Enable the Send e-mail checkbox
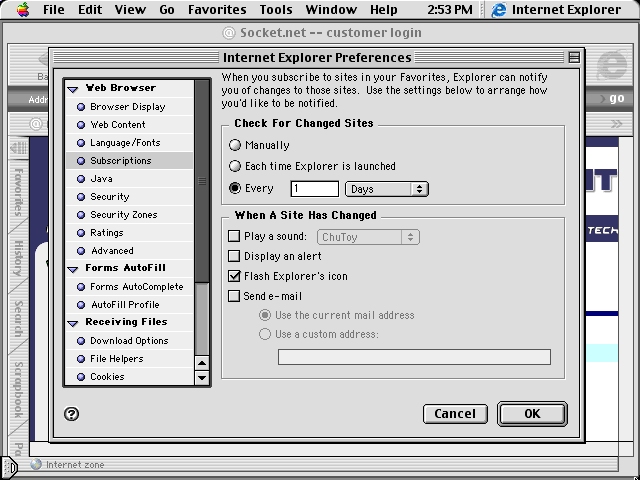This screenshot has height=480, width=640. click(234, 296)
